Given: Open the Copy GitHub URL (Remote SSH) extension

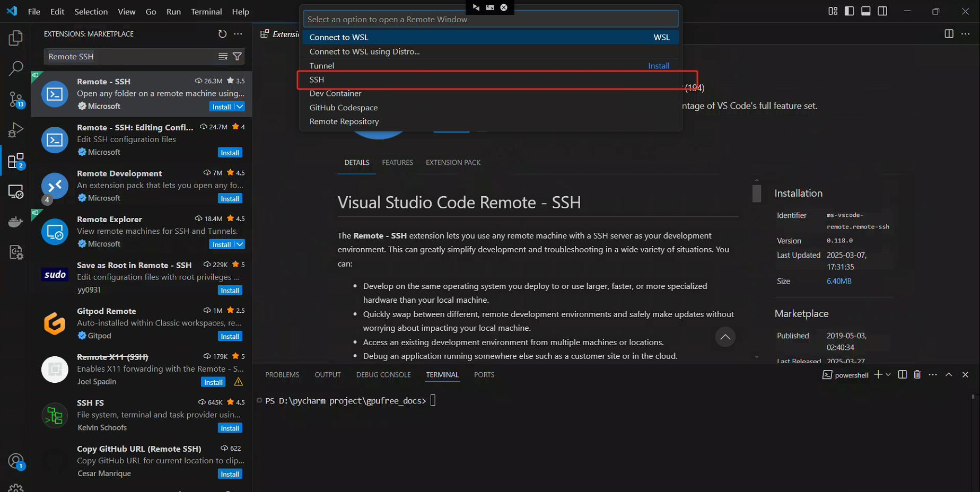Looking at the screenshot, I should coord(142,461).
